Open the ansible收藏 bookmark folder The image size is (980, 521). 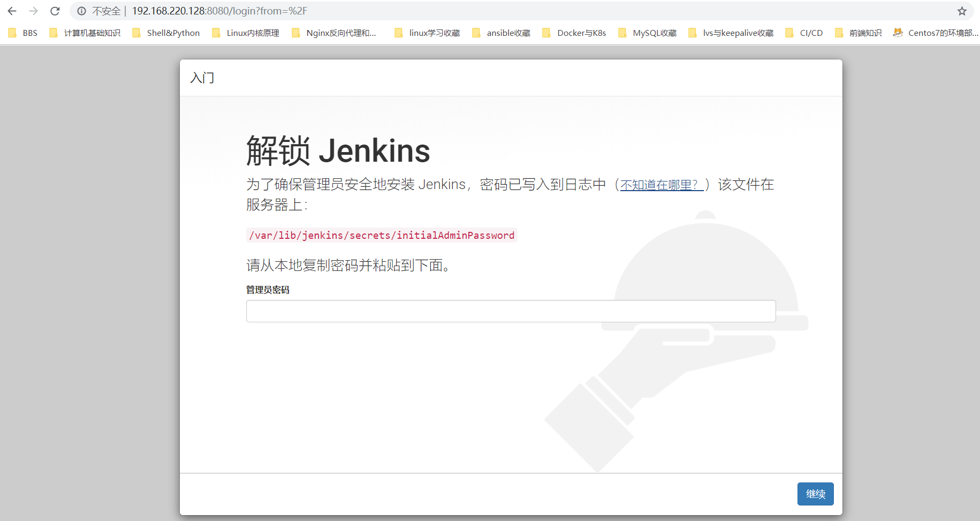501,33
